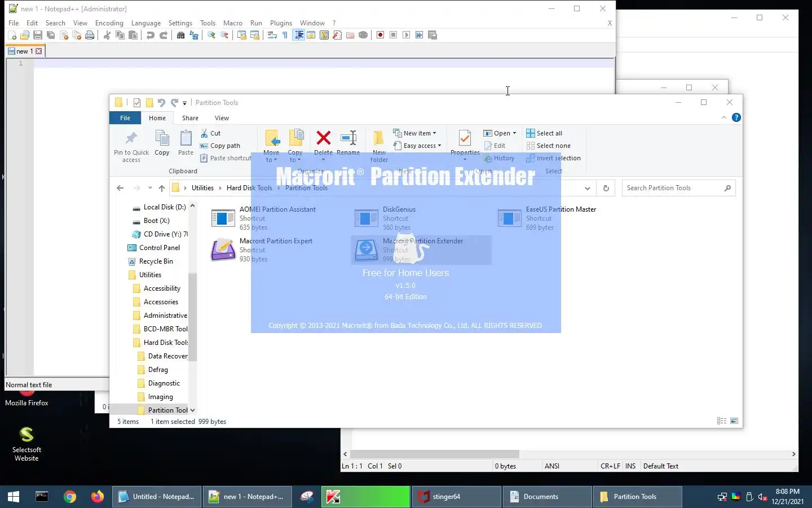Image resolution: width=812 pixels, height=508 pixels.
Task: Expand the address bar history dropdown
Action: point(588,188)
